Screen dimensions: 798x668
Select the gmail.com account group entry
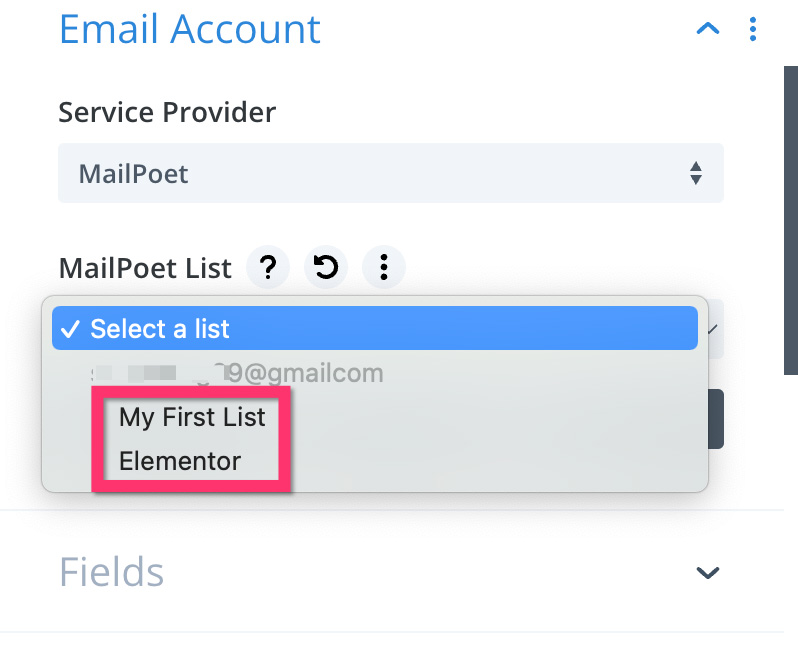click(237, 373)
